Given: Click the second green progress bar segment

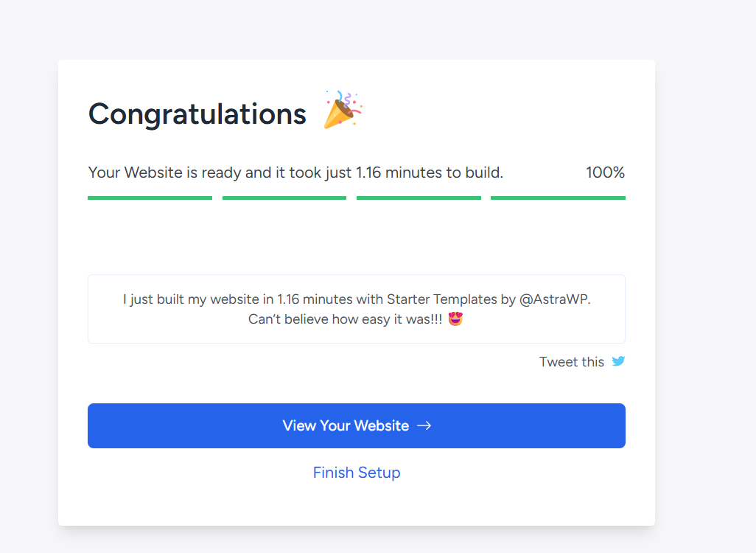Looking at the screenshot, I should point(284,198).
